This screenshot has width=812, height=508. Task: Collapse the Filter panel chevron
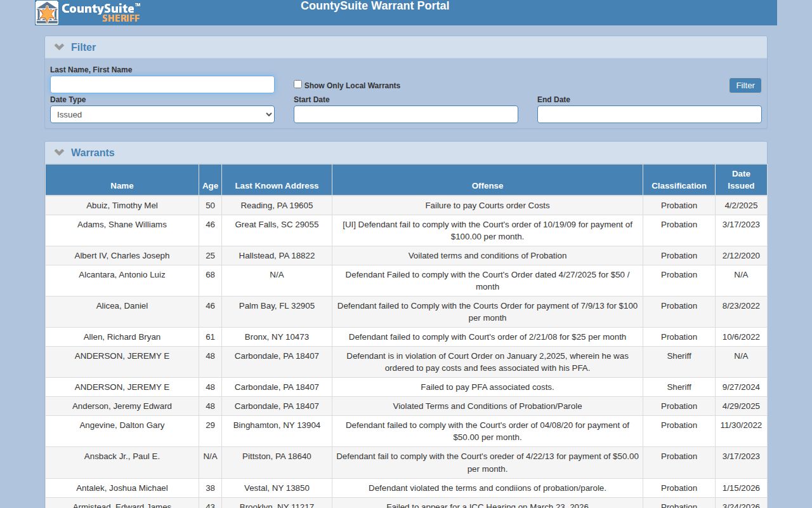coord(60,47)
